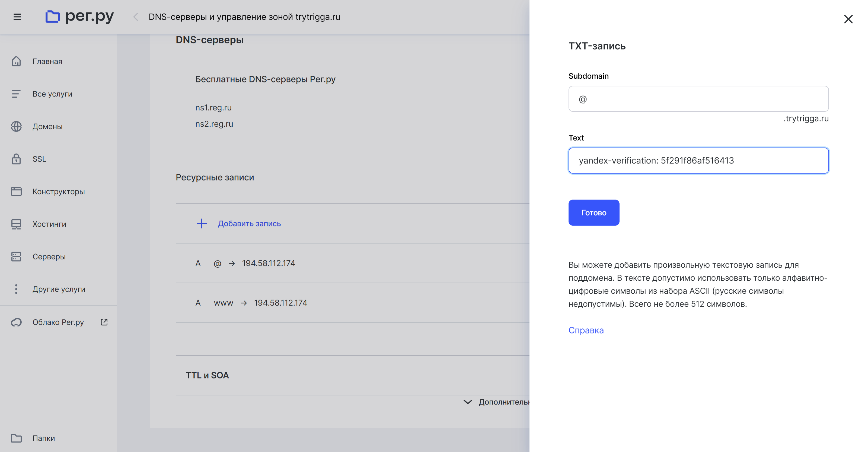The width and height of the screenshot is (868, 452).
Task: Click the .trytrigga.ru domain suffix
Action: point(806,118)
